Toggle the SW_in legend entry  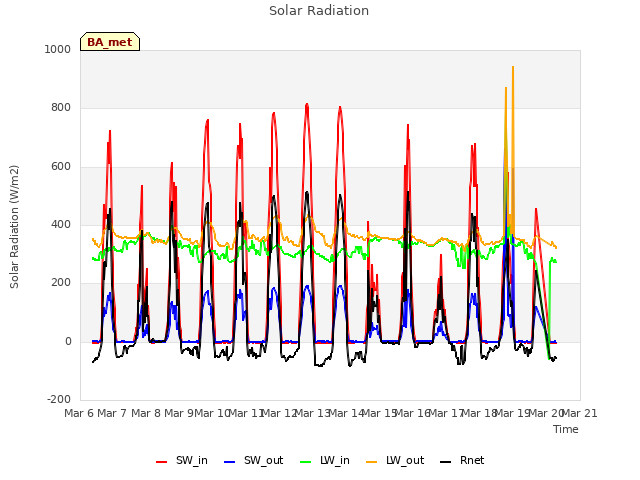coord(182,461)
